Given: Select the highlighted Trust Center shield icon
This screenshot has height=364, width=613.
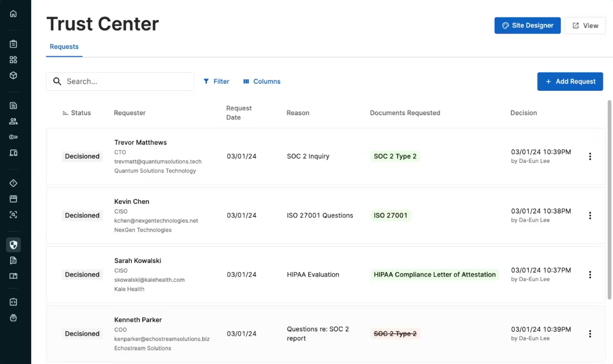Looking at the screenshot, I should (x=13, y=244).
